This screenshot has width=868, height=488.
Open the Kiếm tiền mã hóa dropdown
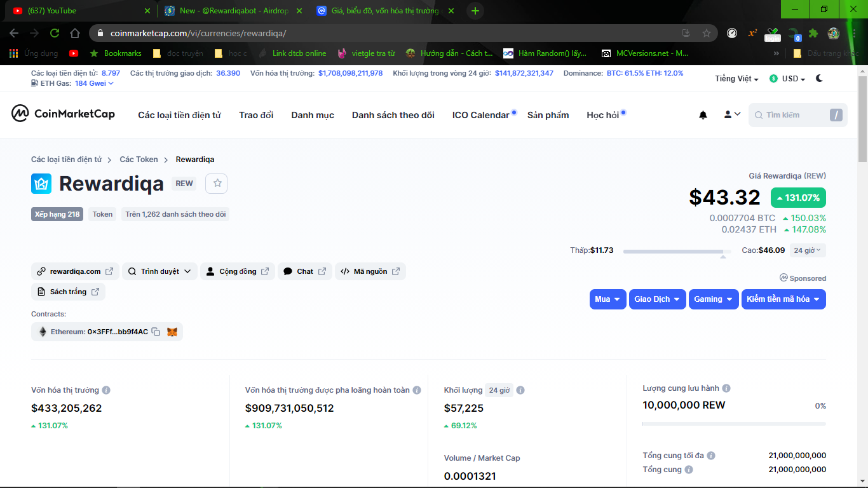point(783,299)
